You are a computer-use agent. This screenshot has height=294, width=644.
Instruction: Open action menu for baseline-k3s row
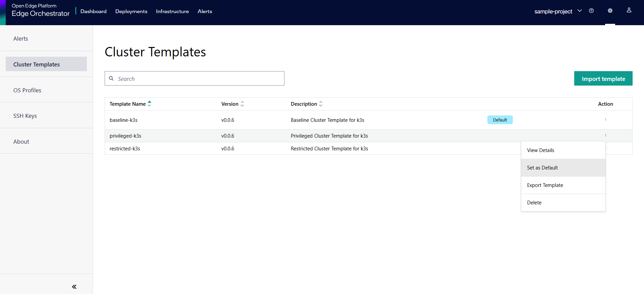tap(605, 119)
